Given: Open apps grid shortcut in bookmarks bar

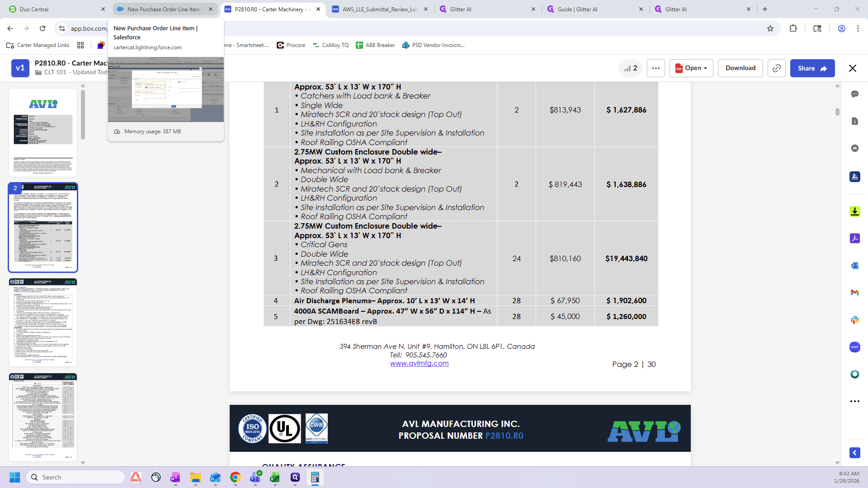Looking at the screenshot, I should tap(80, 45).
